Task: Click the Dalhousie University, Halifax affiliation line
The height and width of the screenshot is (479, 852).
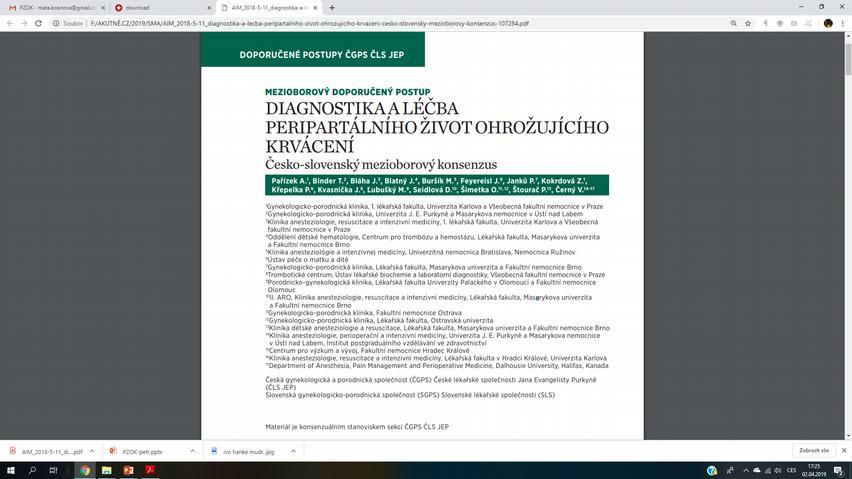Action: [437, 365]
